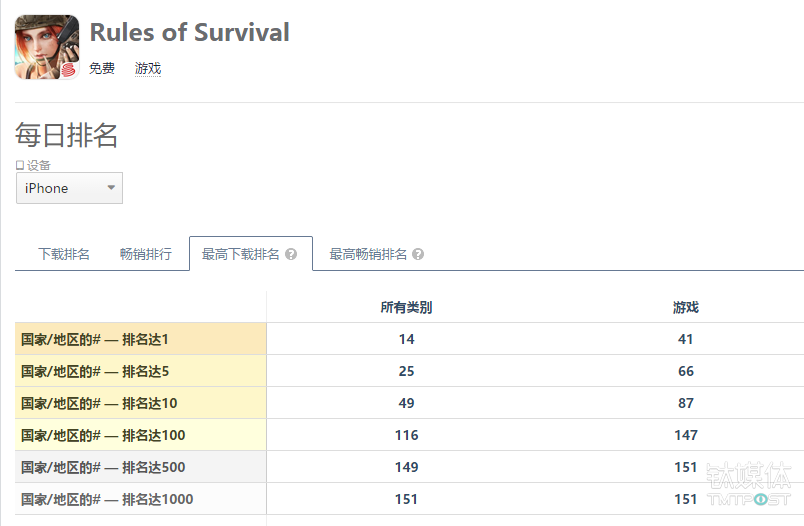The width and height of the screenshot is (804, 526).
Task: Click the 免费 label under app title
Action: pos(102,68)
